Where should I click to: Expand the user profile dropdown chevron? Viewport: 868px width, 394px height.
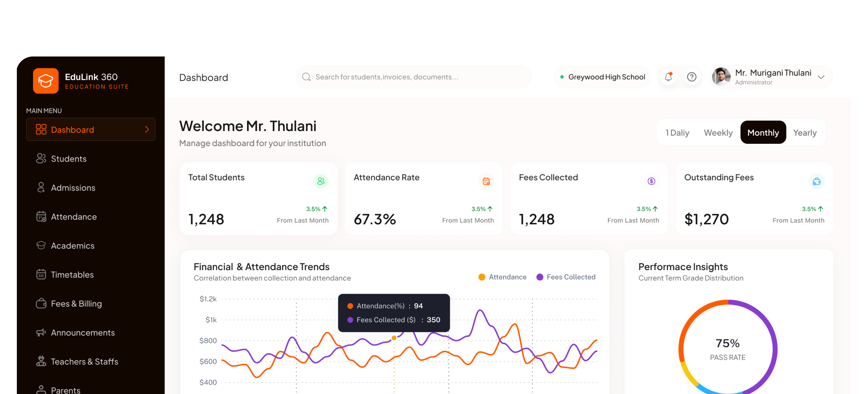click(821, 77)
